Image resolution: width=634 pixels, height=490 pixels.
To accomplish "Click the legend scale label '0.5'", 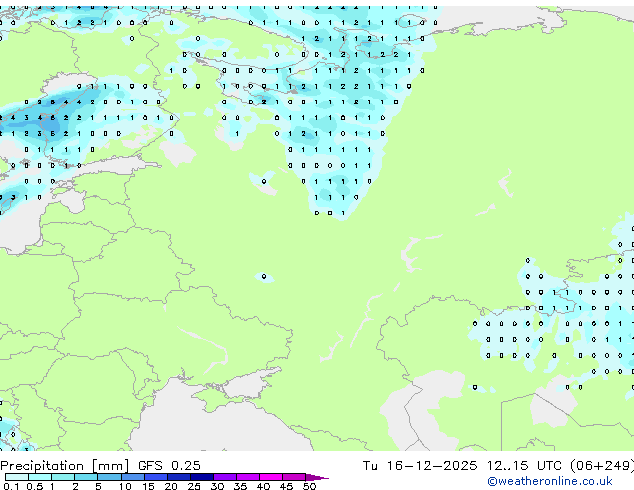I will [x=34, y=486].
